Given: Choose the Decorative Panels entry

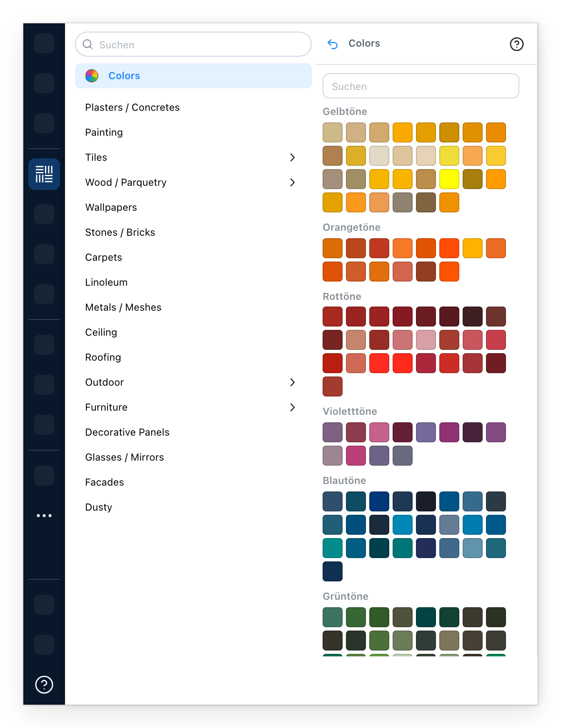Looking at the screenshot, I should 127,432.
